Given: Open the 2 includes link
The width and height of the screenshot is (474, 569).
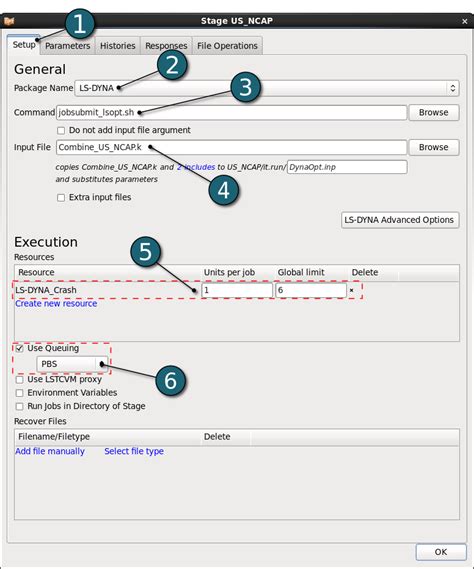Looking at the screenshot, I should pyautogui.click(x=196, y=167).
